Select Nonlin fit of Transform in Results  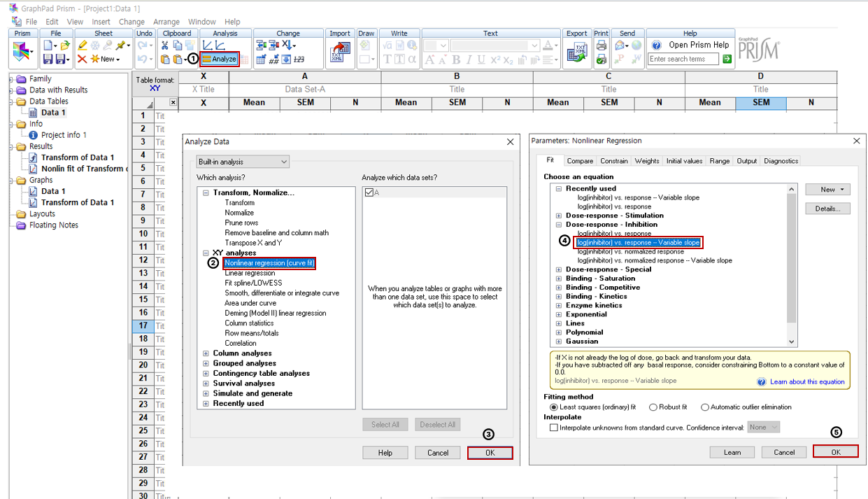(85, 169)
